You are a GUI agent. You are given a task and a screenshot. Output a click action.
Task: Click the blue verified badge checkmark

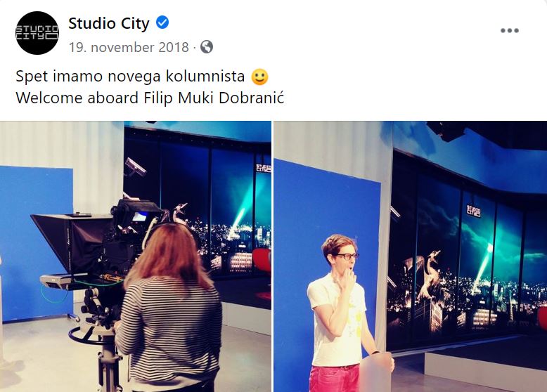pos(162,22)
